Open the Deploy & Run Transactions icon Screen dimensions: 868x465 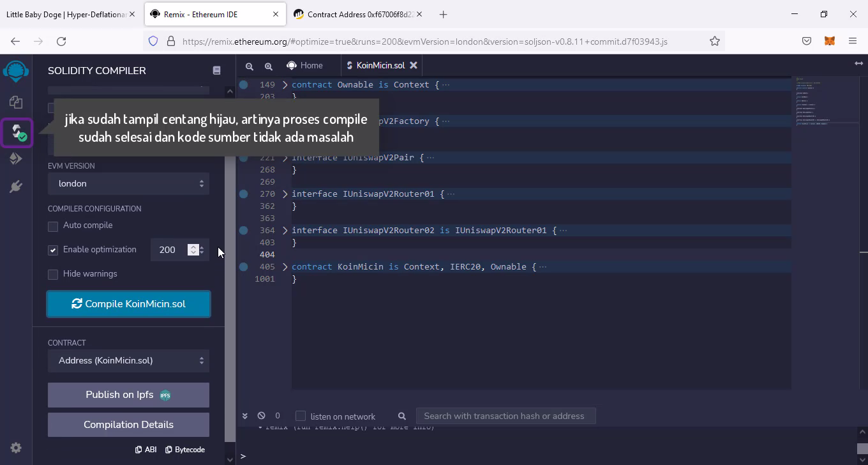tap(16, 158)
